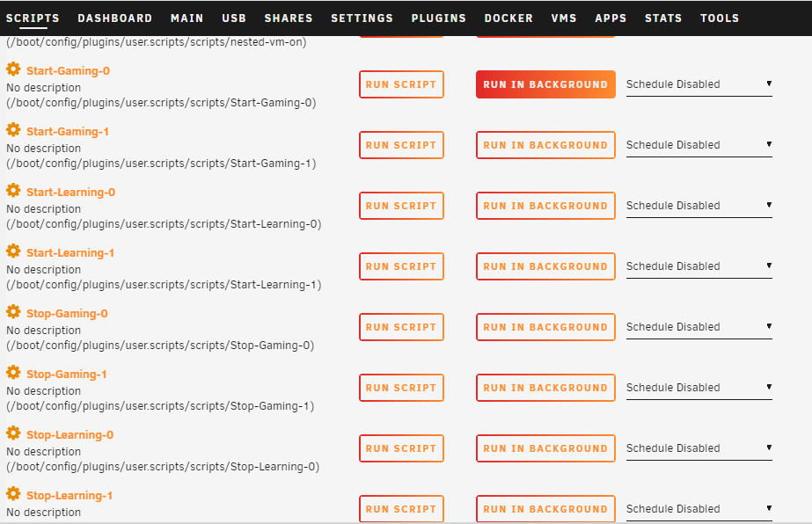Run the Stop-Learning-0 script
This screenshot has width=812, height=524.
[401, 448]
